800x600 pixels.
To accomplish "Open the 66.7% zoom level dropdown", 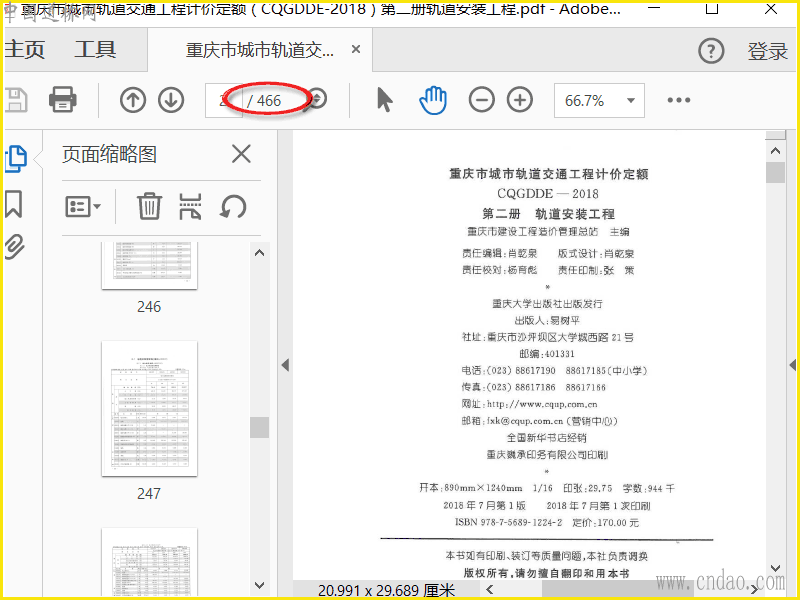I will [599, 101].
